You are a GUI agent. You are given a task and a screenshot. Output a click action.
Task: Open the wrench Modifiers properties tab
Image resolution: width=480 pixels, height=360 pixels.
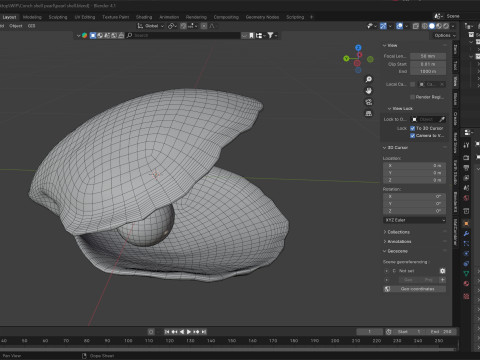point(466,234)
